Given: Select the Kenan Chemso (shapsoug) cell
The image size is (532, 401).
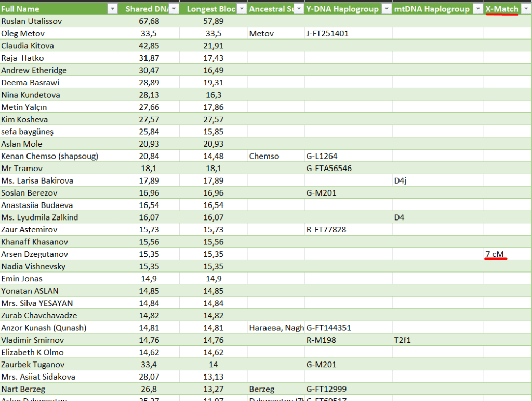Looking at the screenshot, I should 49,157.
